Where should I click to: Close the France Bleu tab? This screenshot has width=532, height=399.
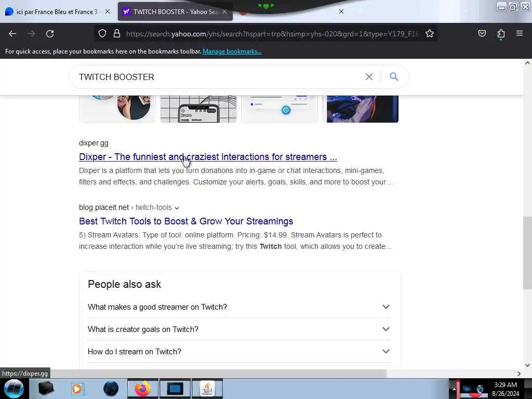tap(108, 11)
